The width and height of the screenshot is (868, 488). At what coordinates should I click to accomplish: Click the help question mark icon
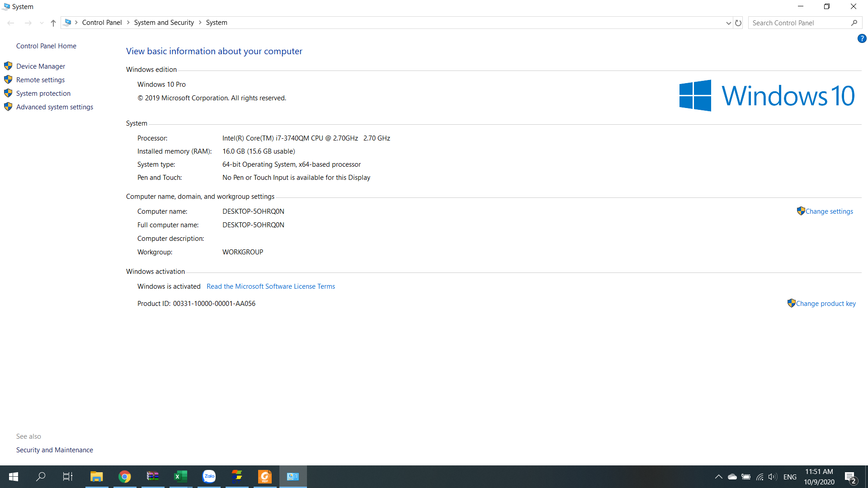[862, 39]
